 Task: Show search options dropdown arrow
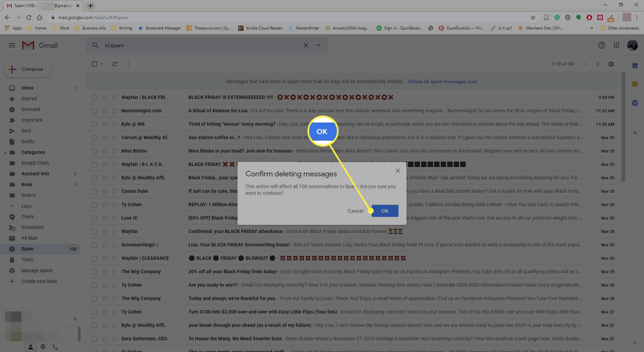pyautogui.click(x=318, y=45)
